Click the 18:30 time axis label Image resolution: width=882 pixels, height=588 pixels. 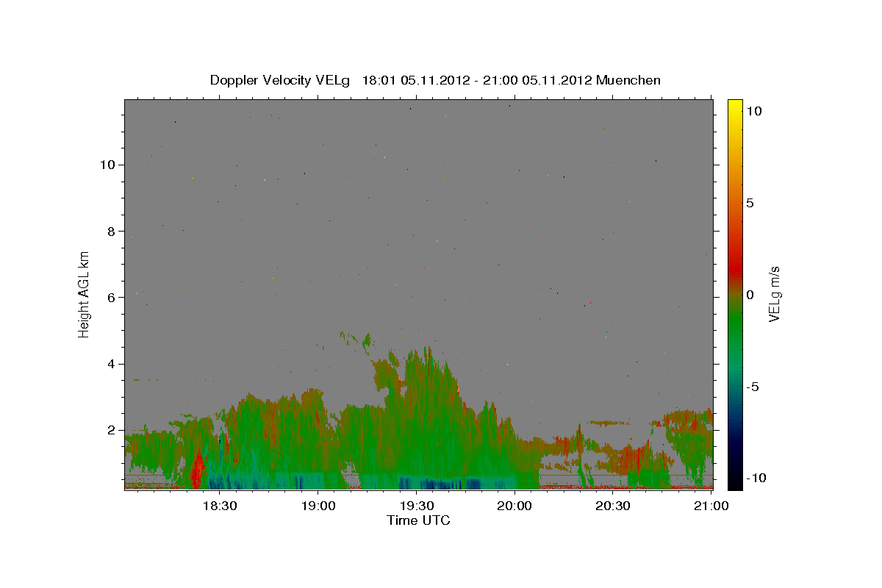pyautogui.click(x=220, y=506)
